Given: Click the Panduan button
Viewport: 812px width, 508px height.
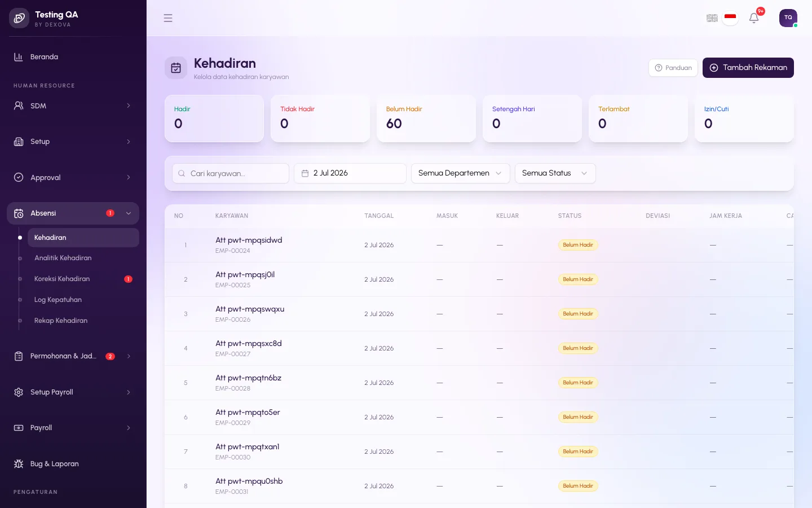Looking at the screenshot, I should 673,68.
